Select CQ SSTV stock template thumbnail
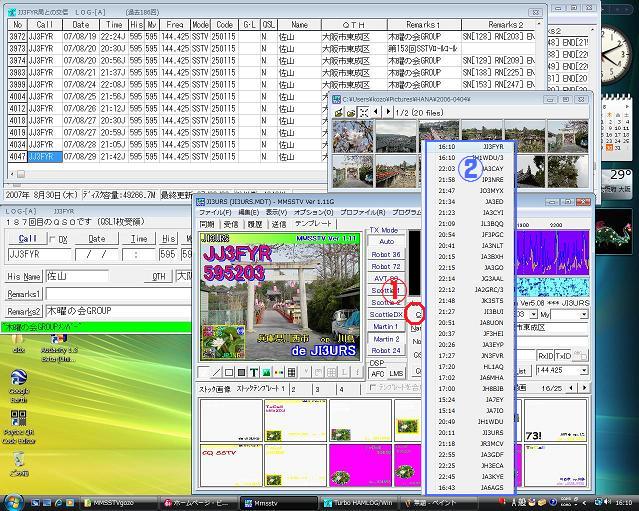The width and height of the screenshot is (639, 511). [x=231, y=465]
